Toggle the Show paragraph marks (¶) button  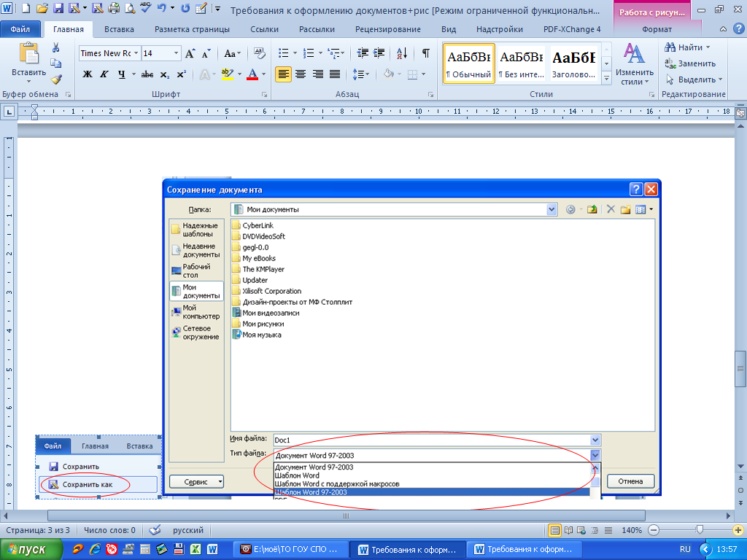(x=426, y=52)
